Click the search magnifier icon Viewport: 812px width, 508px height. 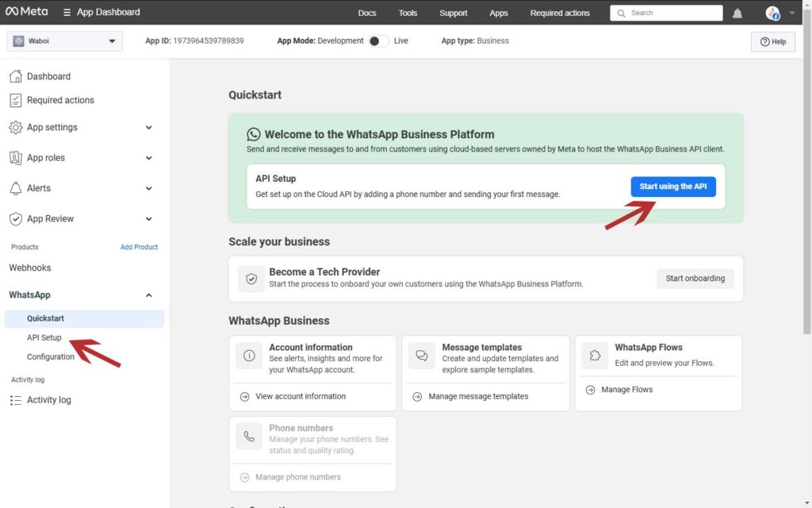tap(621, 13)
